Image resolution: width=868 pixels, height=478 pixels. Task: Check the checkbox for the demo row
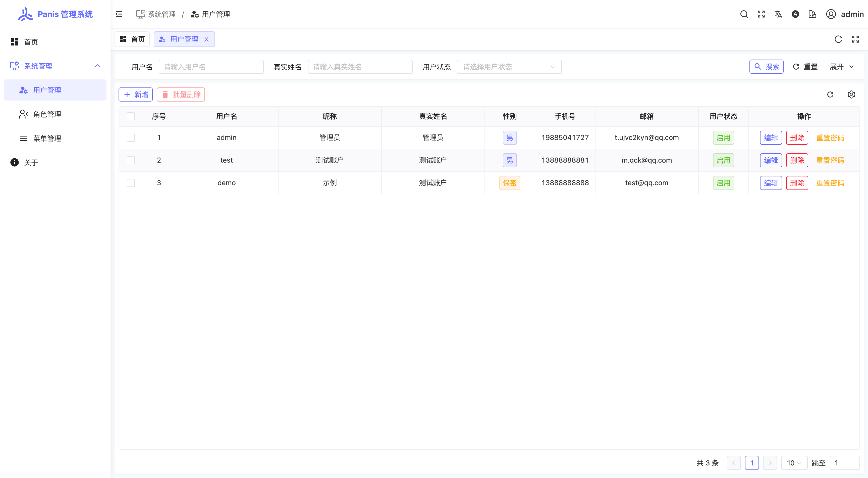[131, 183]
